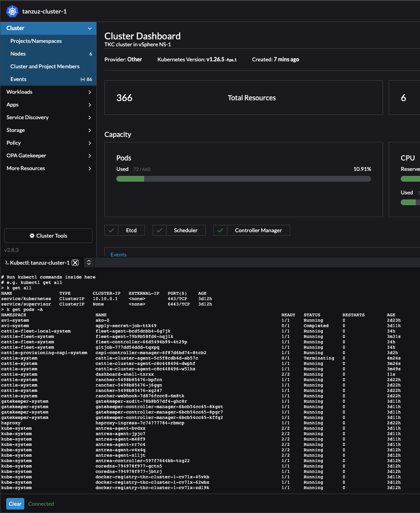Click 'gitjob-777dd54ddd-tqxpq' pod name

click(x=128, y=348)
